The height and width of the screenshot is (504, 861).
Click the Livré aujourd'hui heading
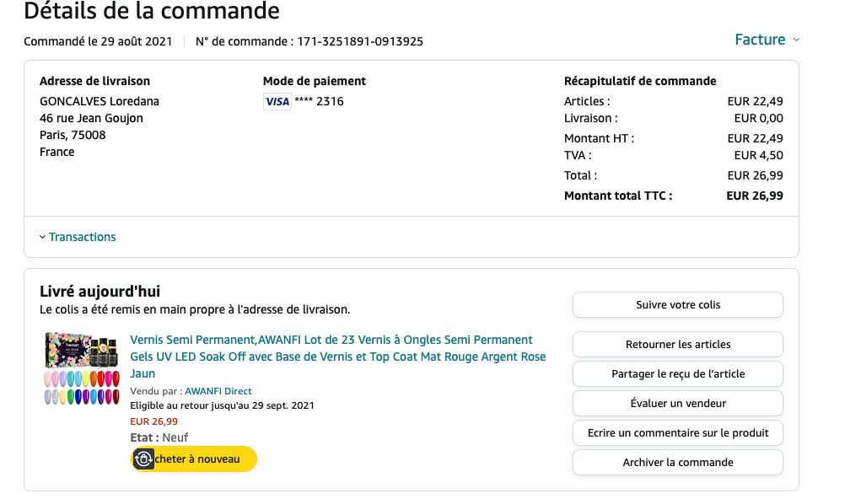coord(100,292)
